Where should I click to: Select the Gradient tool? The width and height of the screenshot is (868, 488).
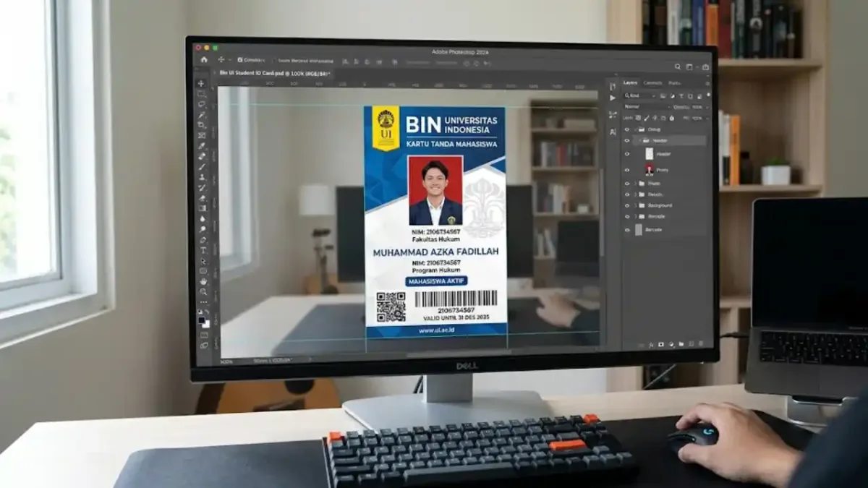(201, 208)
